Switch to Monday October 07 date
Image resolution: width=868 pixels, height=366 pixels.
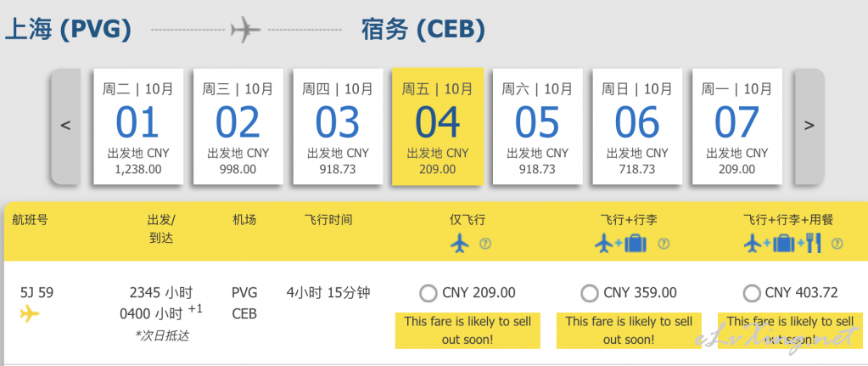click(x=737, y=127)
